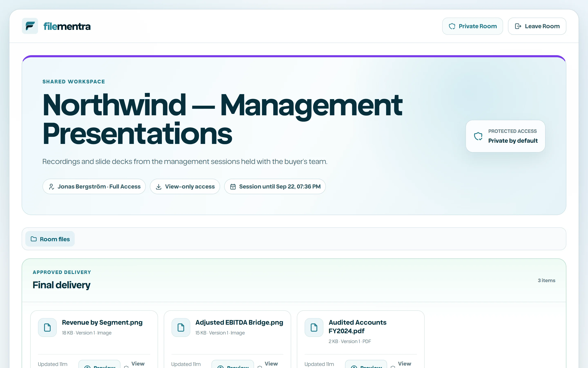Click the download icon in View-only access
Image resolution: width=588 pixels, height=368 pixels.
click(159, 187)
